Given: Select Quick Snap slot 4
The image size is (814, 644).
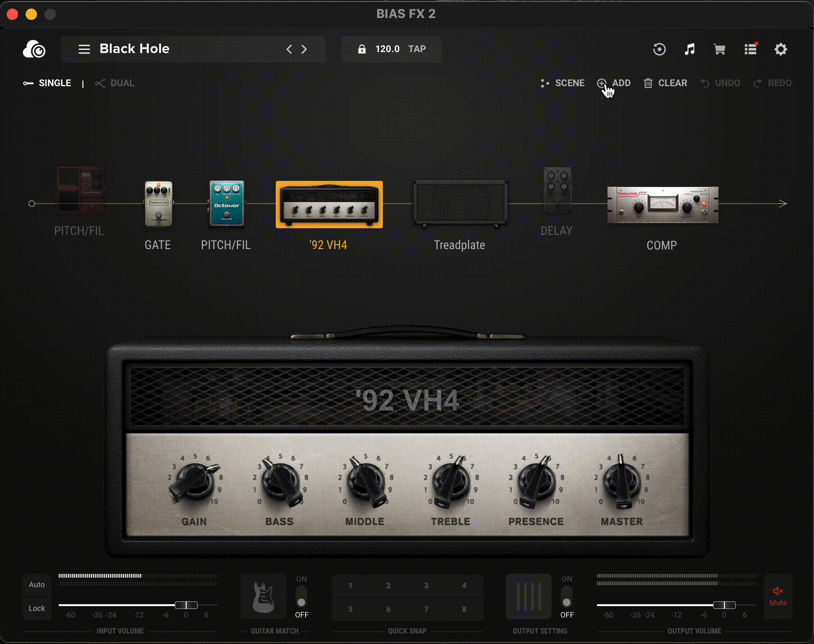Looking at the screenshot, I should [464, 586].
